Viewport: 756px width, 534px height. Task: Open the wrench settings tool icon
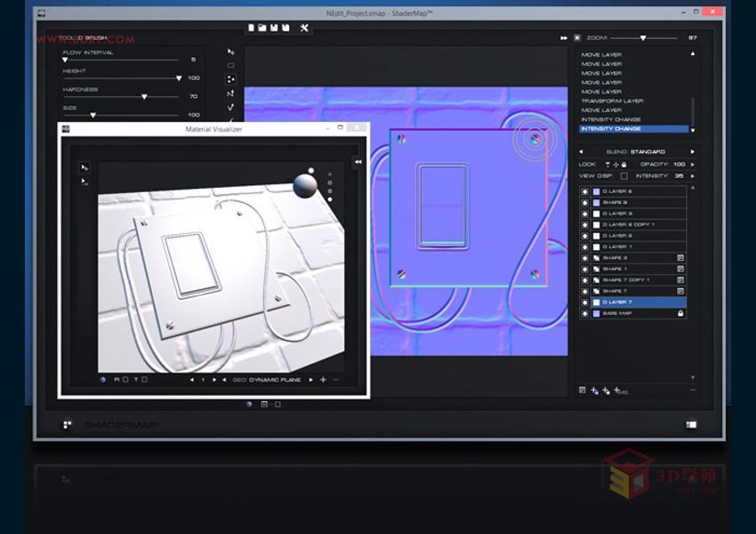303,28
